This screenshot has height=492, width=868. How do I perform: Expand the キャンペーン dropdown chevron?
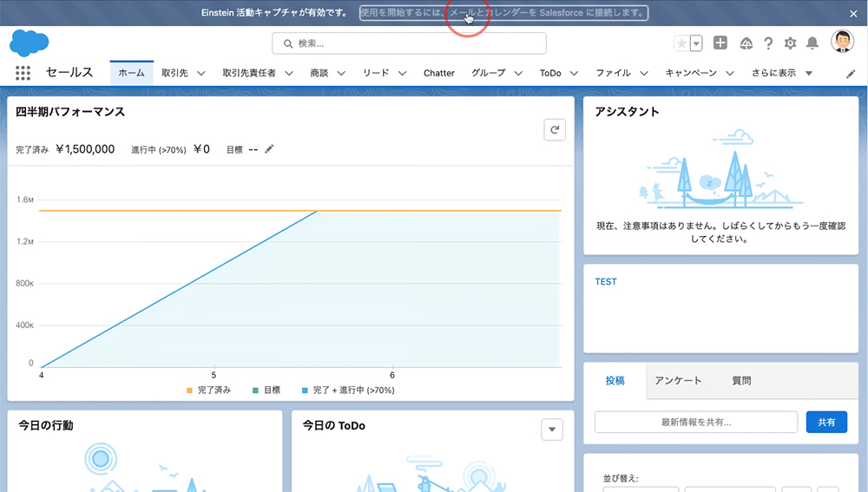point(730,73)
